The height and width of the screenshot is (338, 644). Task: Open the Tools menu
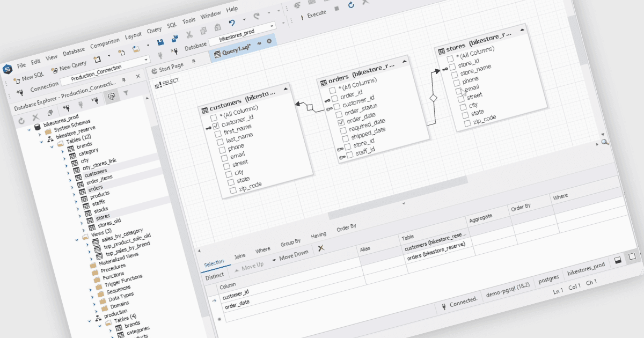point(189,21)
